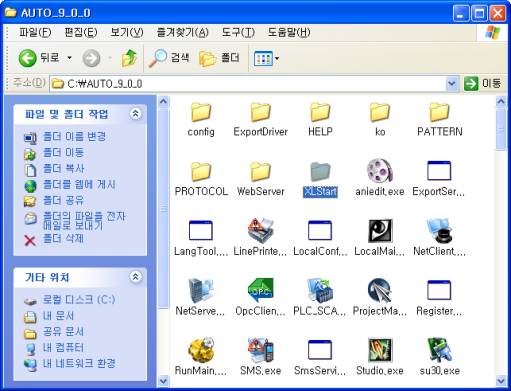Select the NetServer building icon
Screen dimensions: 511x391
coord(201,290)
